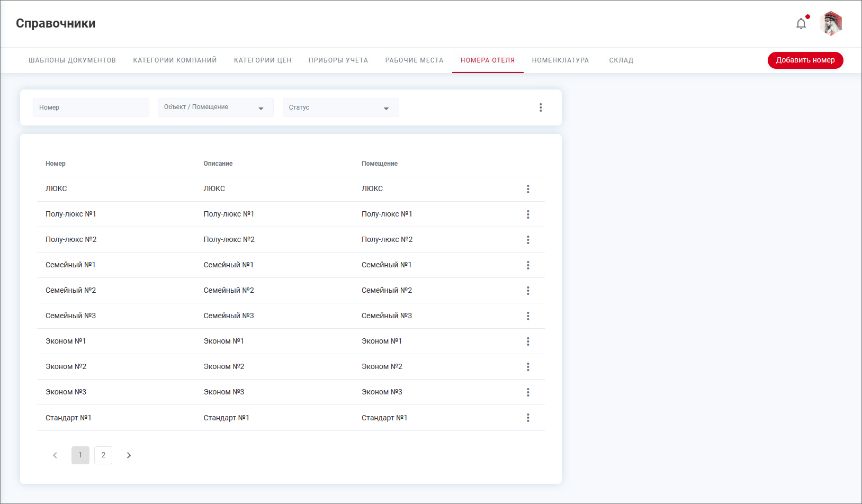Image resolution: width=862 pixels, height=504 pixels.
Task: Click the Добавить номер button
Action: click(x=805, y=60)
